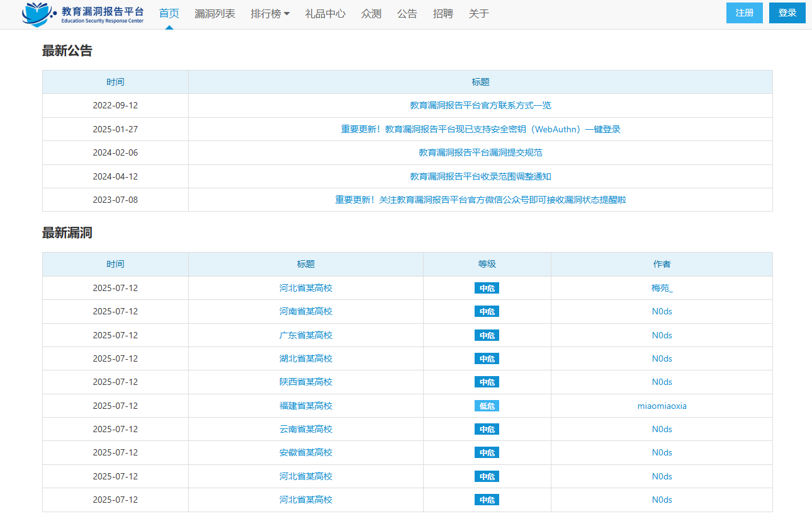Image resolution: width=812 pixels, height=521 pixels.
Task: Open the 福建省某高校 vulnerability entry
Action: pos(306,406)
